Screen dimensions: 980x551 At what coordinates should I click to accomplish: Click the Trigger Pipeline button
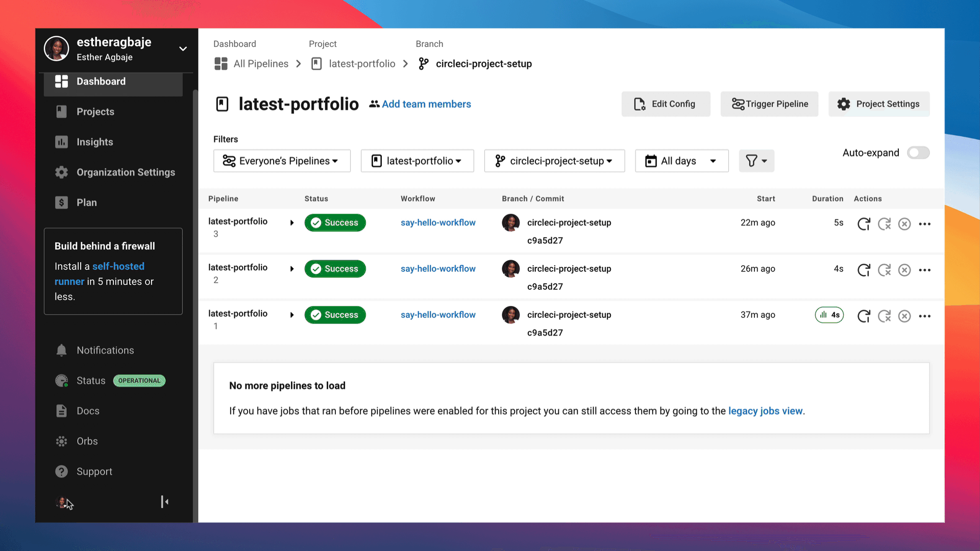pos(769,104)
